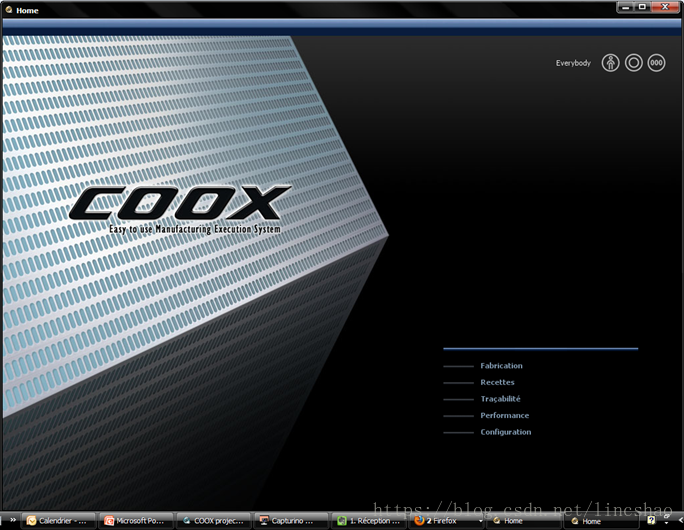684x530 pixels.
Task: Open the Recettes module
Action: point(497,382)
